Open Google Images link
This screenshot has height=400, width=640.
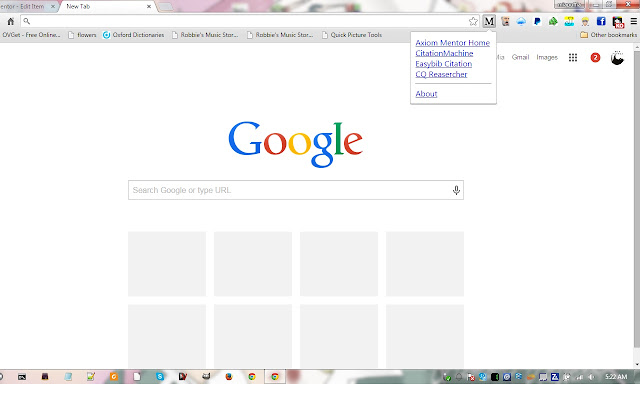point(547,58)
